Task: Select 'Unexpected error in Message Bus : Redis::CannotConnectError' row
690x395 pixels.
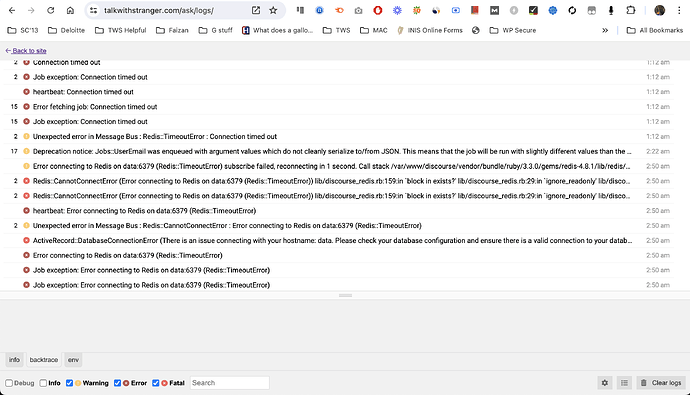Action: [339, 226]
